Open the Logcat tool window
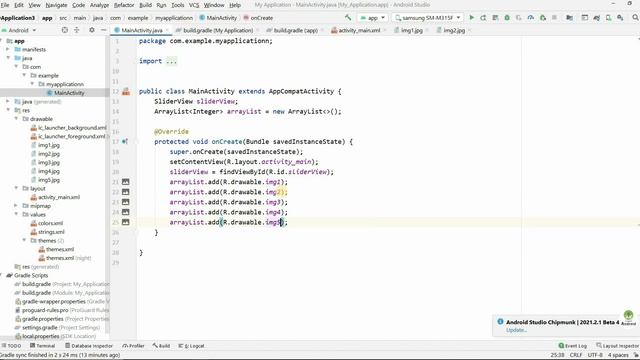Image resolution: width=640 pixels, height=360 pixels. tap(191, 346)
